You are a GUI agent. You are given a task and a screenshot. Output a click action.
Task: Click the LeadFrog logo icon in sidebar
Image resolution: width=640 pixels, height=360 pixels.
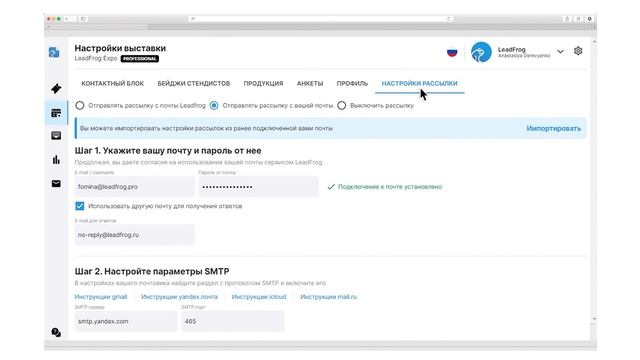54,52
